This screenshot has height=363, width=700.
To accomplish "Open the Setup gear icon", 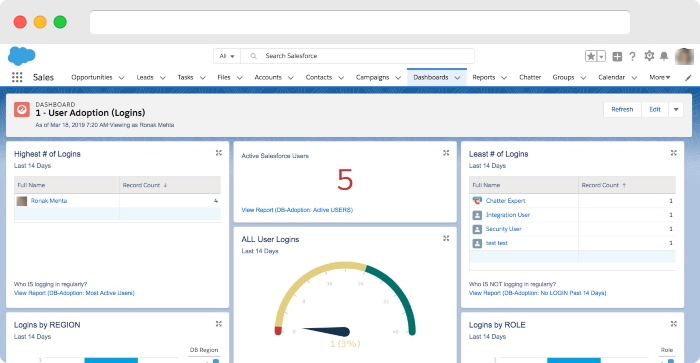I will tap(649, 56).
